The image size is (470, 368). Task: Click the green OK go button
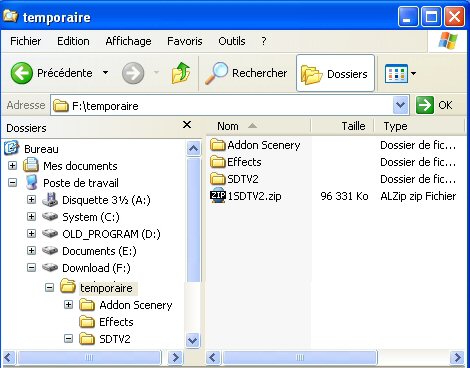[425, 105]
